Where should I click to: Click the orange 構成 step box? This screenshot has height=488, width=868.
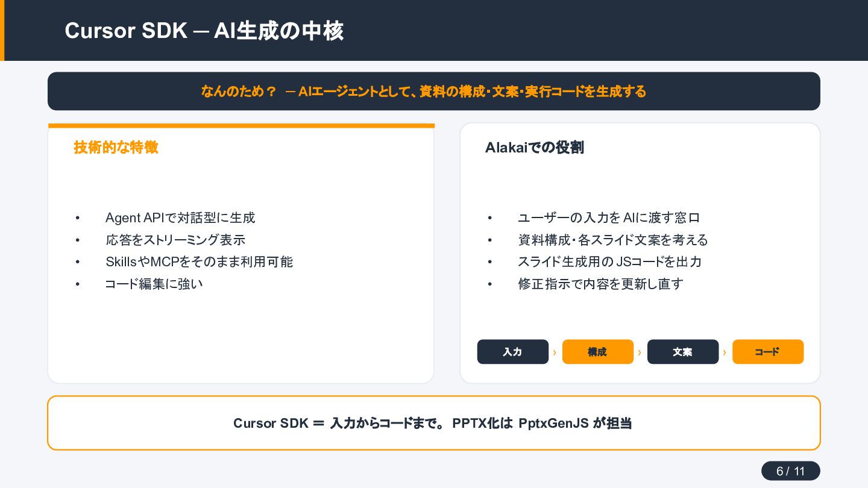598,352
